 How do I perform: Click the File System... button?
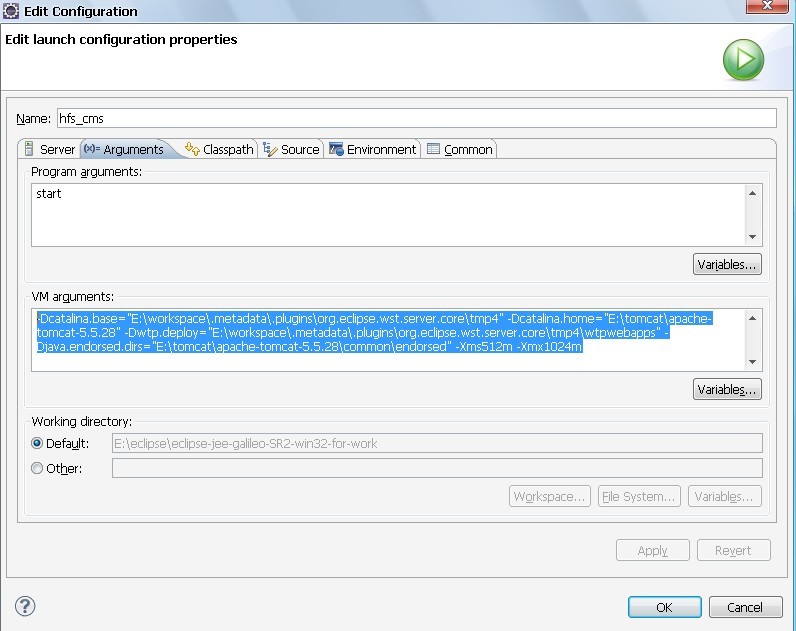639,496
